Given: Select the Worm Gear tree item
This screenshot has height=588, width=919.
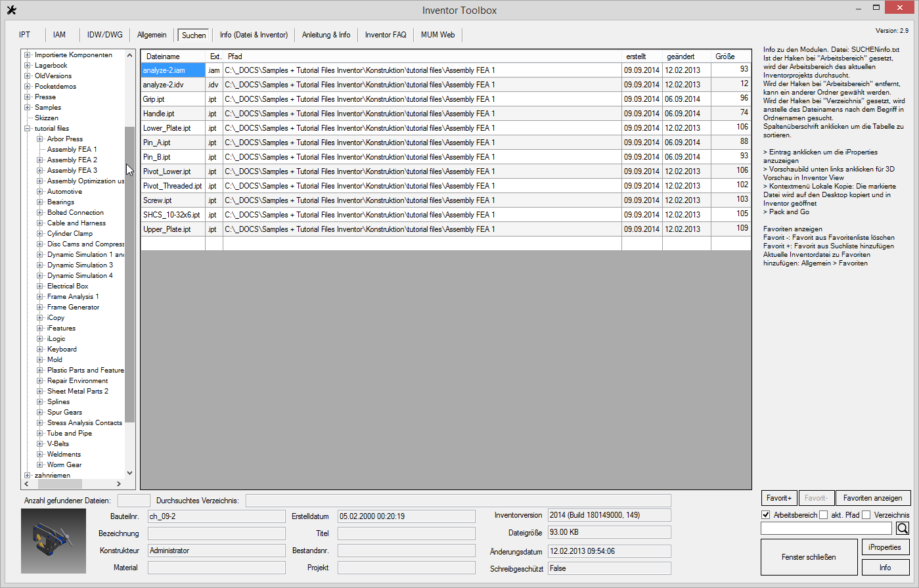Looking at the screenshot, I should pos(64,465).
